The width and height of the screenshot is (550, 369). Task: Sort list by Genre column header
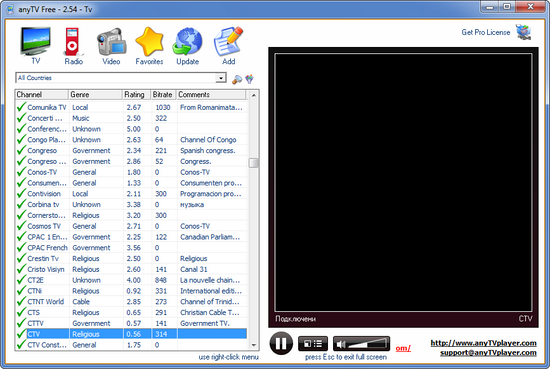(95, 95)
